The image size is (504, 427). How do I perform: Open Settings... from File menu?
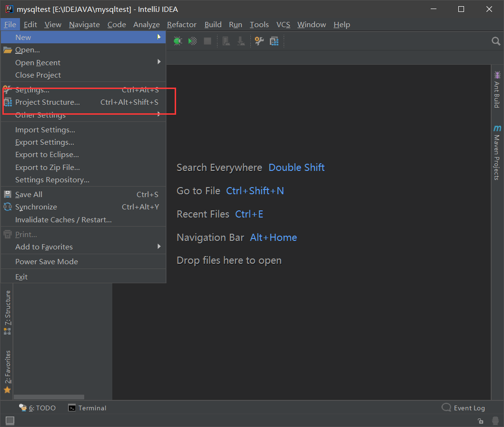(84, 89)
